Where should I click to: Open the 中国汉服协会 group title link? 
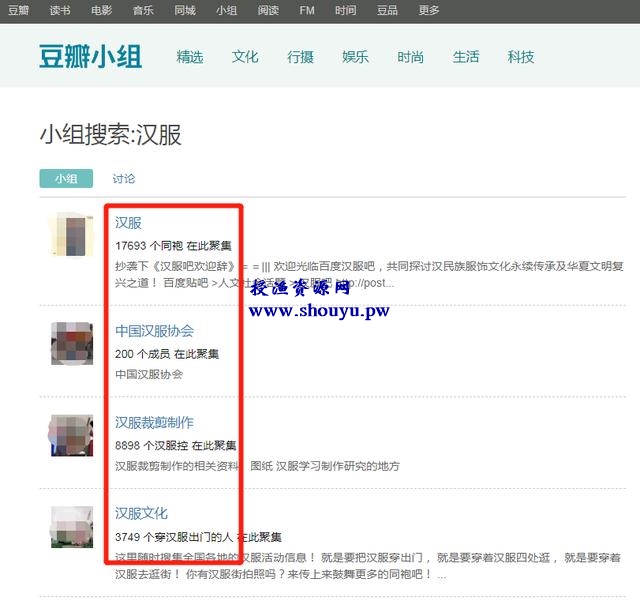point(154,331)
